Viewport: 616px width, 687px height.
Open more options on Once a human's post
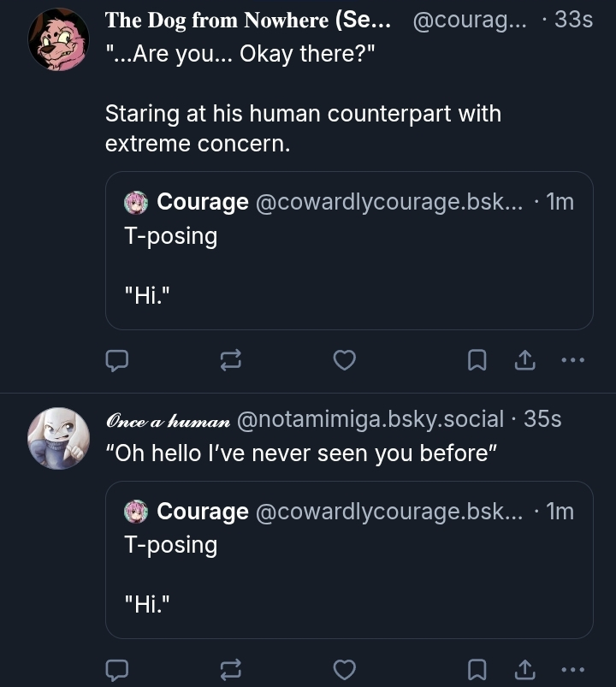[x=572, y=670]
